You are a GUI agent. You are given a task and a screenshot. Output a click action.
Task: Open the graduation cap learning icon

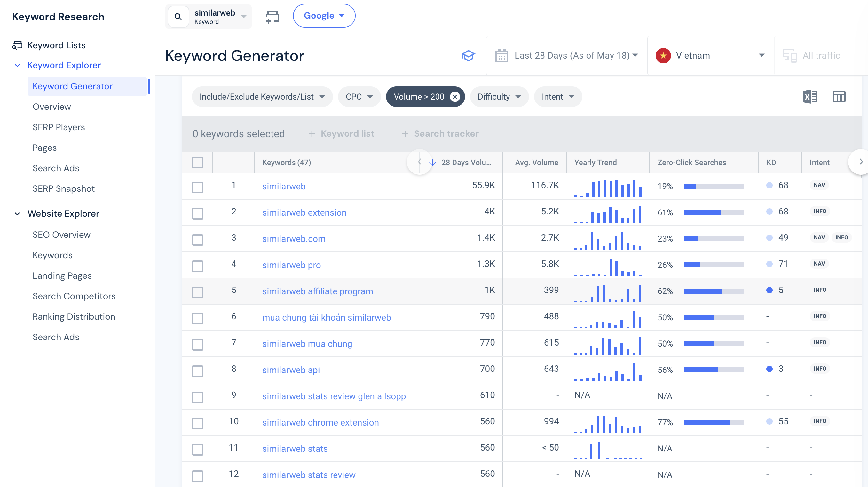tap(468, 56)
